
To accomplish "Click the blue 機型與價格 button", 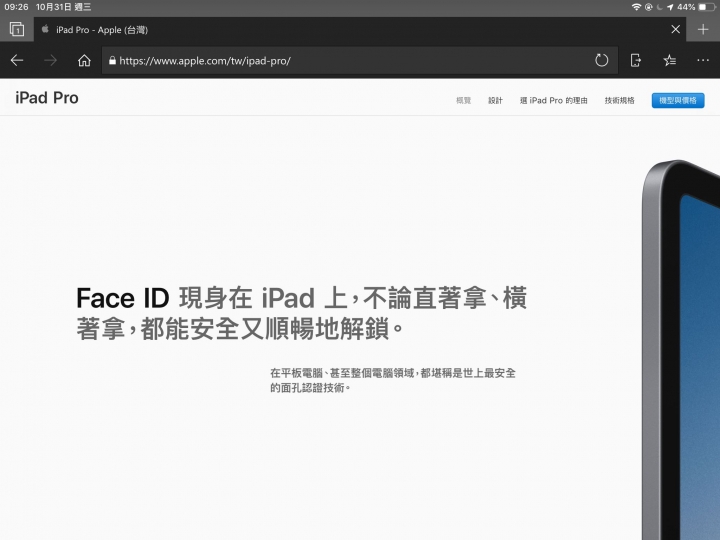I will point(678,101).
